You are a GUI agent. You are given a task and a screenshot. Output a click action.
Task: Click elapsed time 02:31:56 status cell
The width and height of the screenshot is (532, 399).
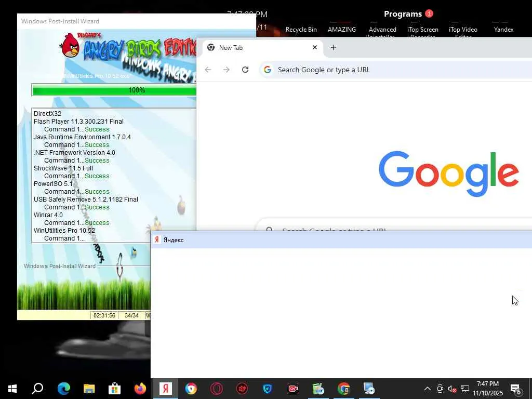coord(104,315)
